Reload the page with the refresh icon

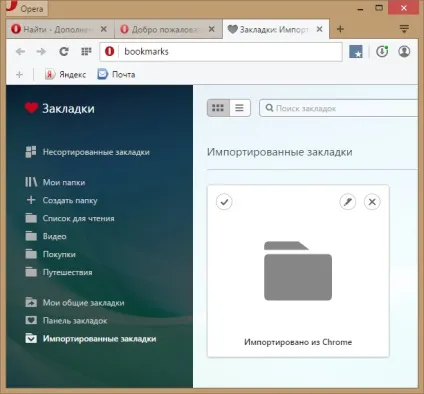point(64,52)
